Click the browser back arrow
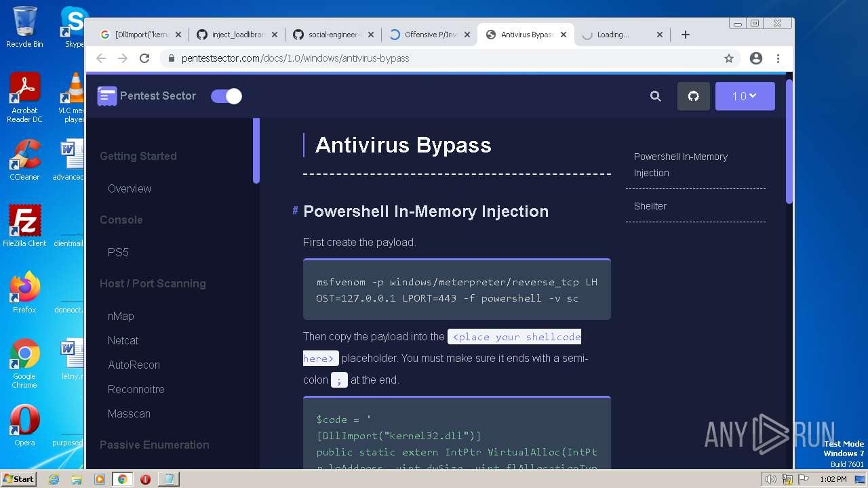Image resolution: width=868 pixels, height=488 pixels. (101, 58)
